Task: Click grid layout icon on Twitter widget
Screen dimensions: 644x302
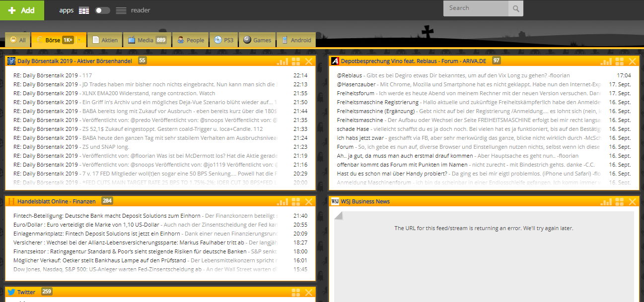Action: [x=296, y=293]
